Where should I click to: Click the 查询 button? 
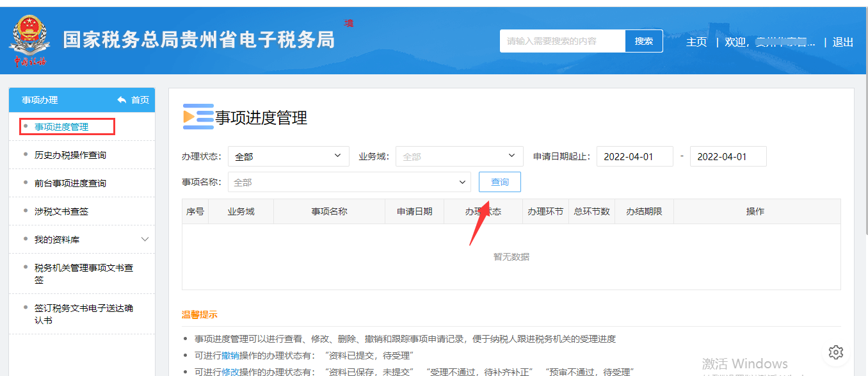(x=499, y=182)
